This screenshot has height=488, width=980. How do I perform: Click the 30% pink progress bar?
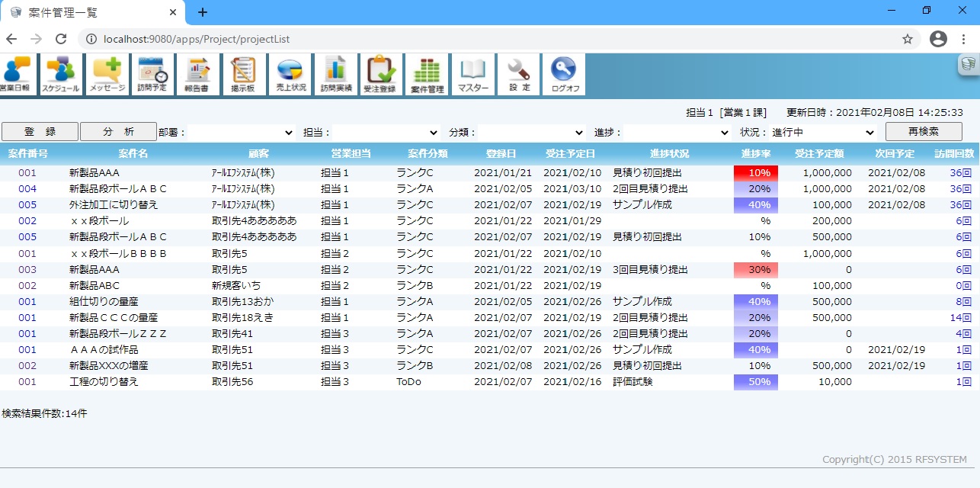pos(755,270)
